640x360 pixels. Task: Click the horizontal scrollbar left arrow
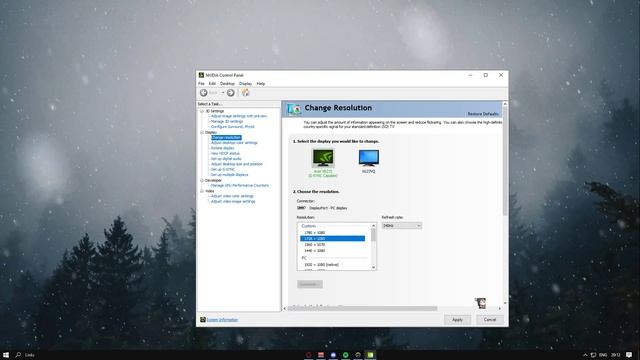[285, 309]
